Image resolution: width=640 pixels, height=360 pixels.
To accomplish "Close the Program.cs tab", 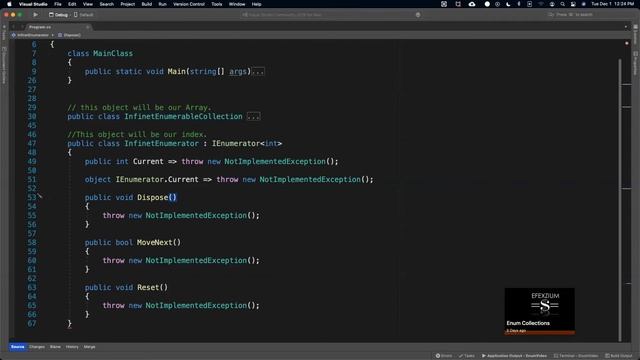I will (88, 27).
